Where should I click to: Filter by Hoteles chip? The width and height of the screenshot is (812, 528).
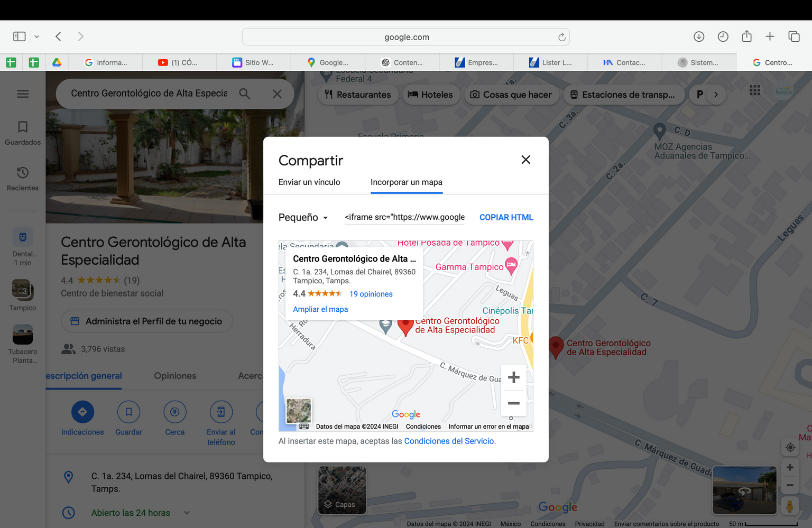[x=430, y=95]
